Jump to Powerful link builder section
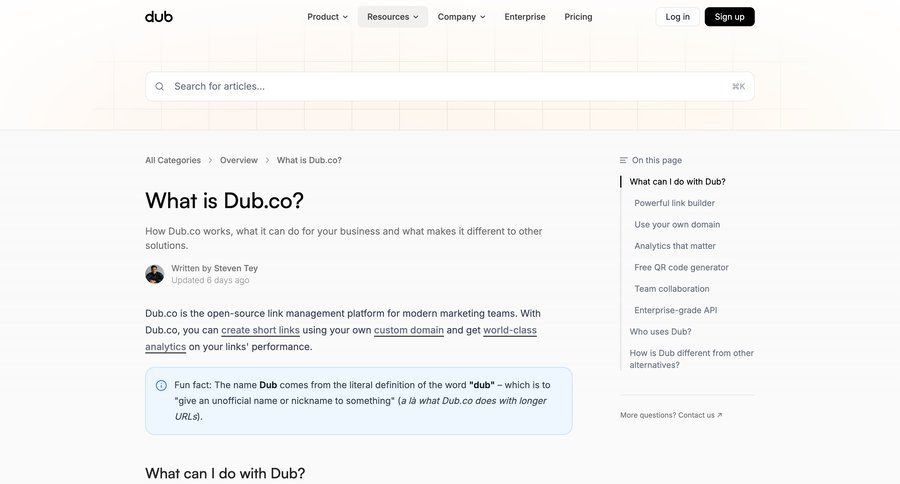 (x=674, y=203)
